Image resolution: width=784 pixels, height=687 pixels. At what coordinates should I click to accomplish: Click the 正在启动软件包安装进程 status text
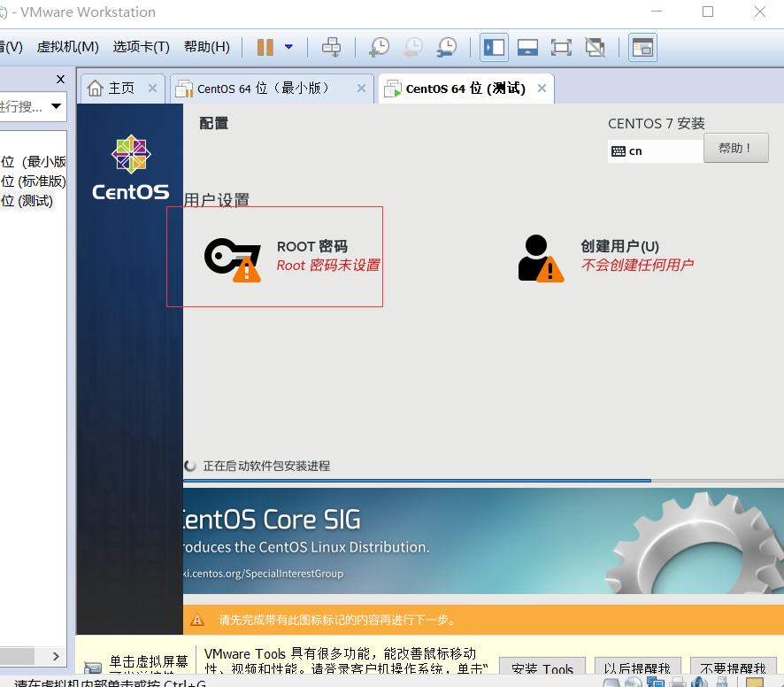(266, 466)
